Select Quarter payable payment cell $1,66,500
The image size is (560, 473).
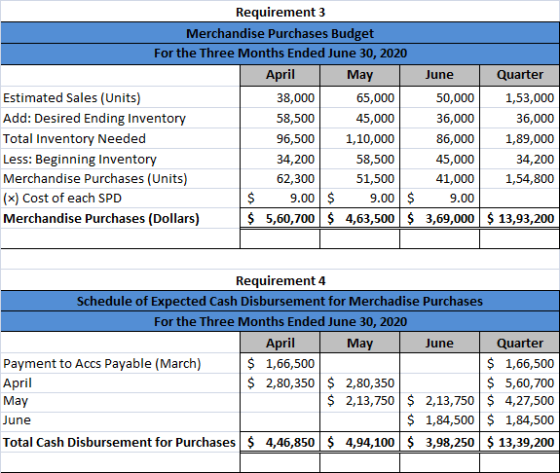coord(520,364)
